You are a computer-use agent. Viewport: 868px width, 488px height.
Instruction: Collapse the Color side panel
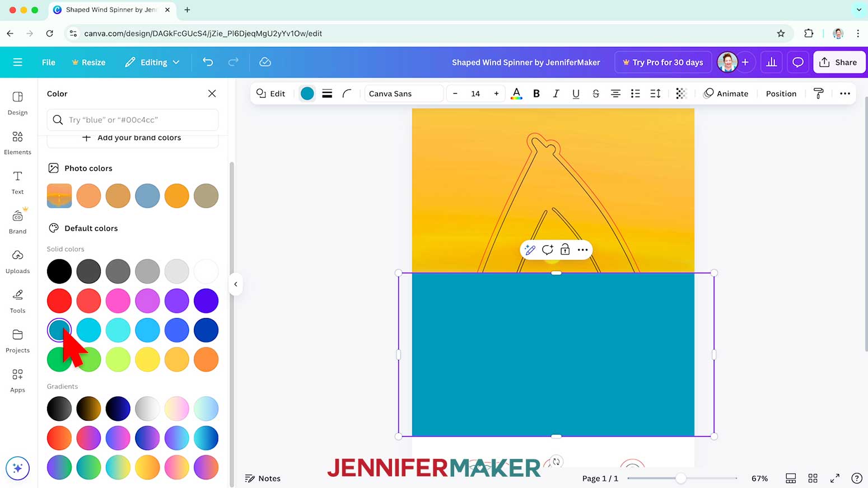(236, 284)
